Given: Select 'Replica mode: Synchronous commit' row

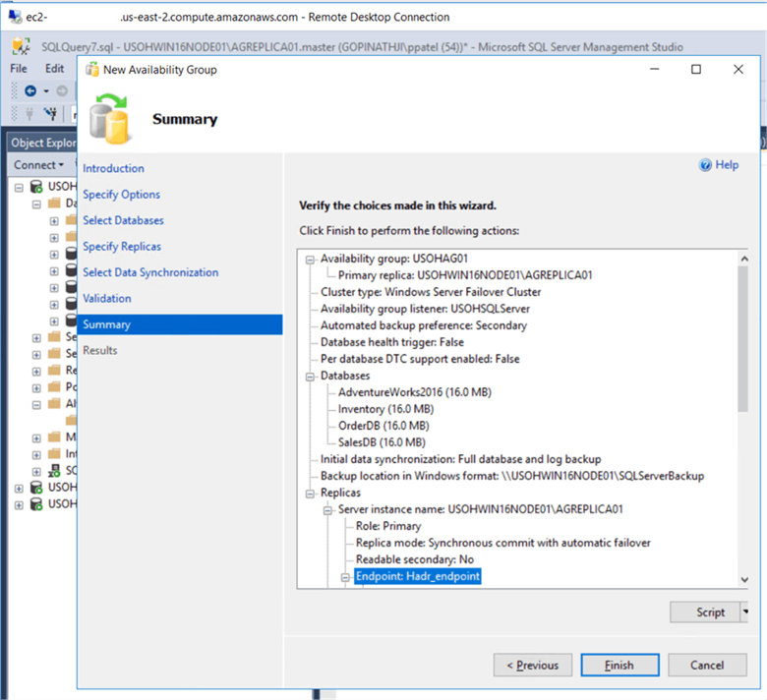Looking at the screenshot, I should pyautogui.click(x=502, y=543).
